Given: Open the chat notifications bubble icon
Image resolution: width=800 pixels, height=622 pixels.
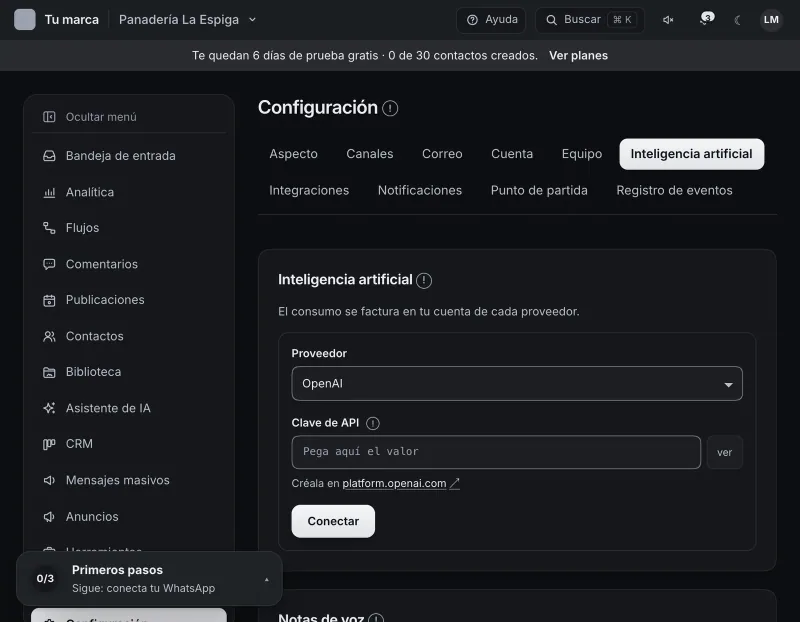Looking at the screenshot, I should [x=706, y=19].
